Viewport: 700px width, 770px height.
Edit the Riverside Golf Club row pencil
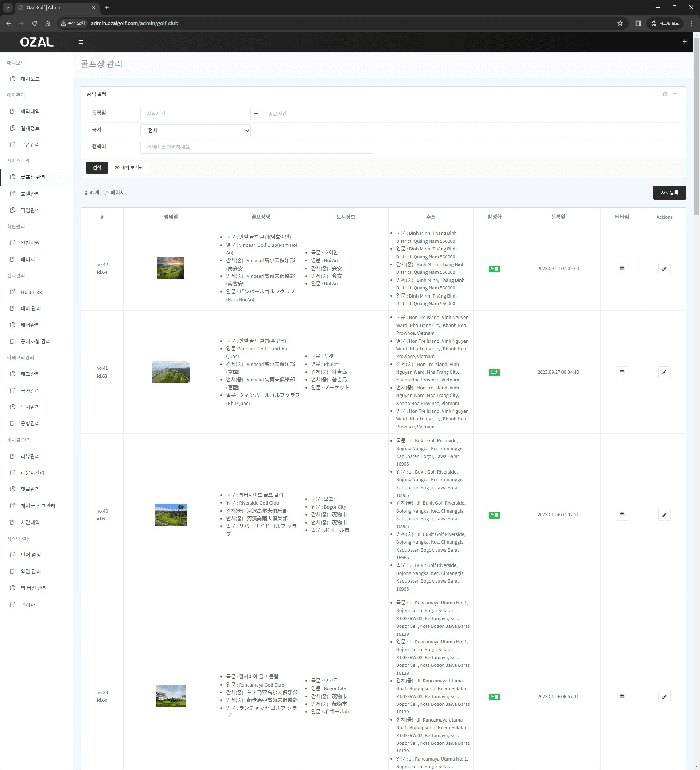[664, 514]
